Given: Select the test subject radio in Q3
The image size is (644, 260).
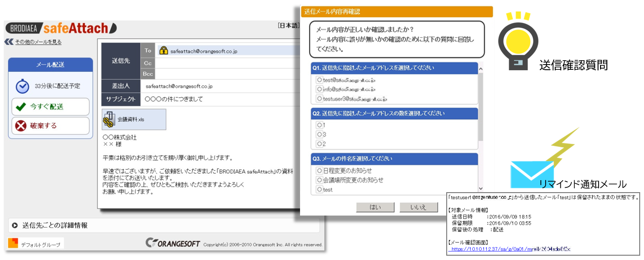Looking at the screenshot, I should (x=319, y=189).
